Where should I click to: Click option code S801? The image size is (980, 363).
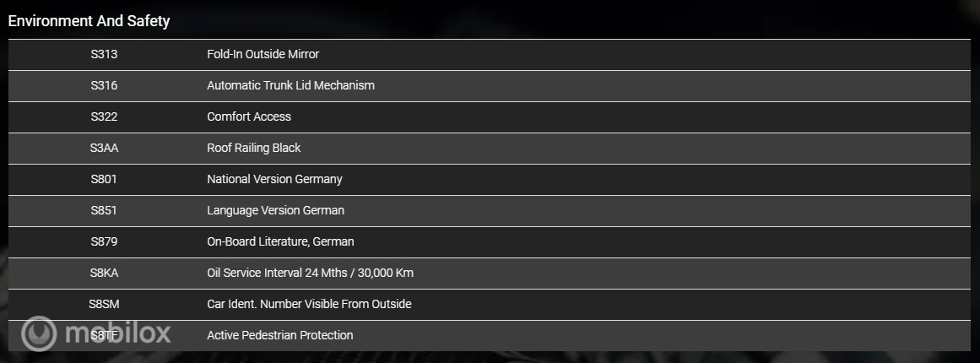tap(104, 179)
